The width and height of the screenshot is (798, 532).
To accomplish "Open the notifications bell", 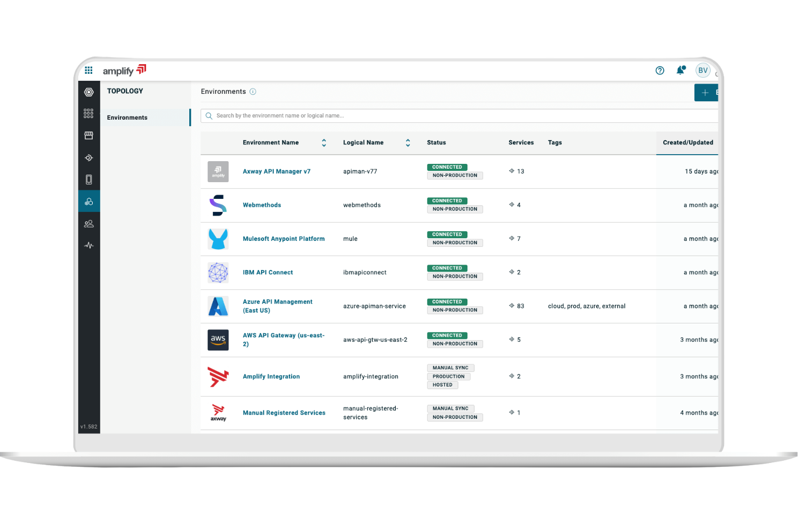I will coord(680,70).
